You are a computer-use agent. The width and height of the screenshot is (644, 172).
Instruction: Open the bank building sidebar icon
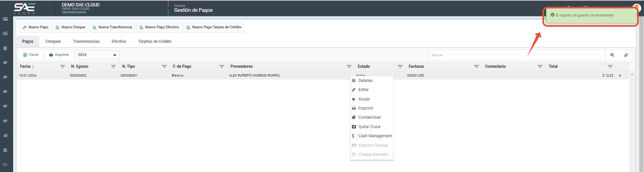[x=5, y=150]
